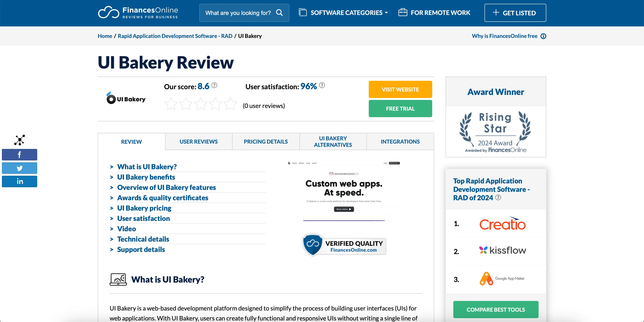Screen dimensions: 644x322
Task: Click the laptop icon beside What is UI Bakery
Action: pyautogui.click(x=118, y=279)
